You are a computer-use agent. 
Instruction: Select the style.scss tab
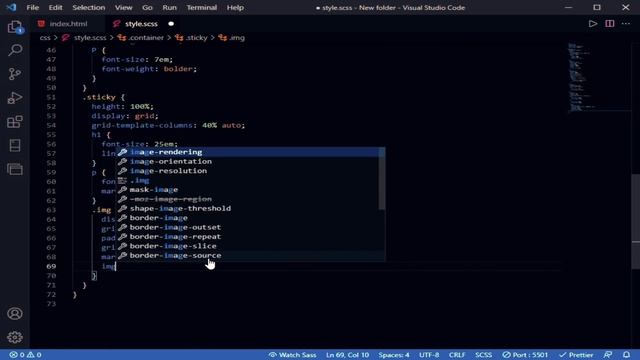(x=141, y=24)
